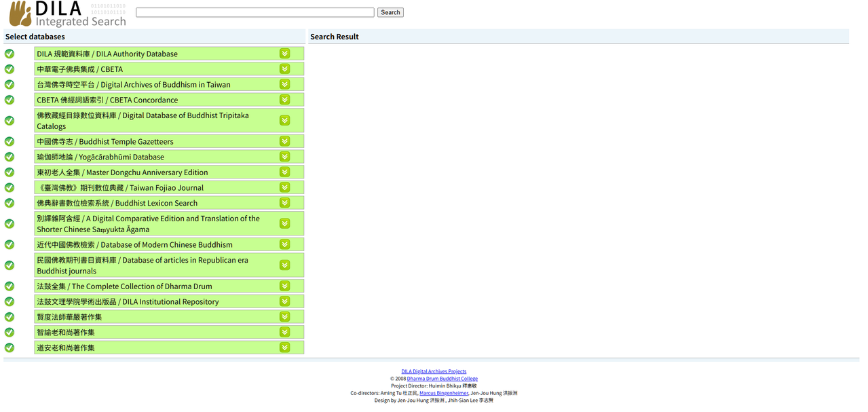Viewport: 868px width, 412px height.
Task: Expand the Republican era Buddhist journals row
Action: click(285, 265)
